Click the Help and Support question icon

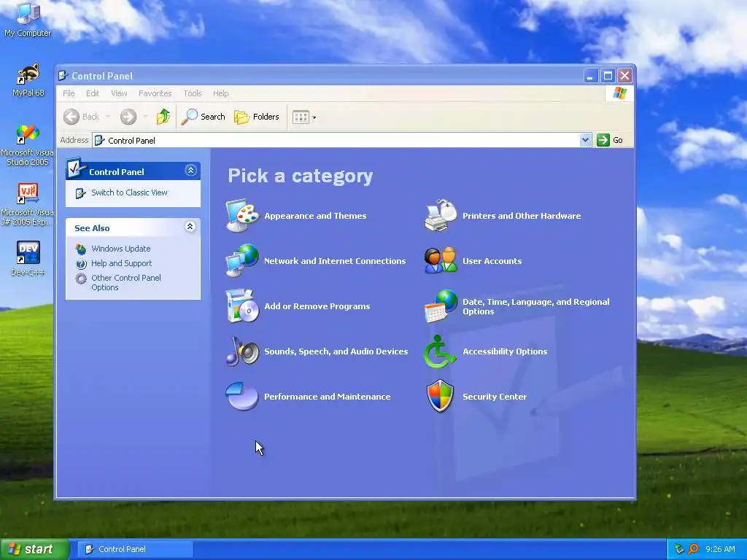coord(81,264)
